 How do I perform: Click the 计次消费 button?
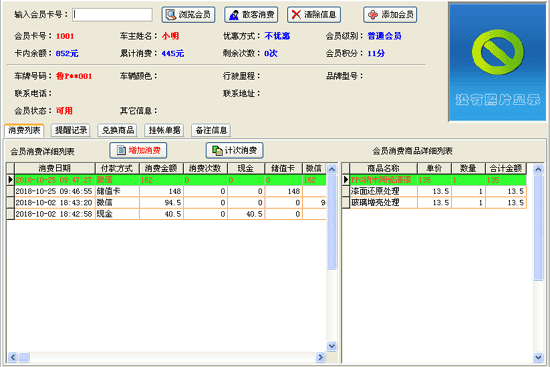click(234, 151)
